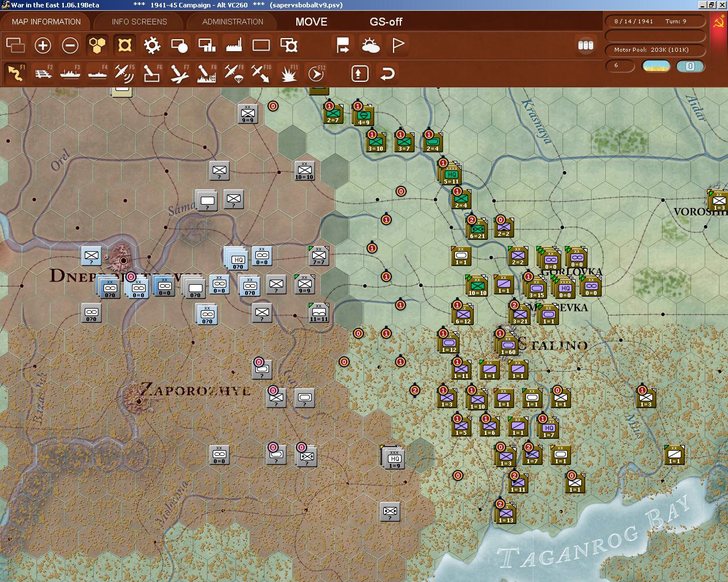Screen dimensions: 728x582
Task: Select the Soviet unit labeled 3=10
Action: pos(375,142)
